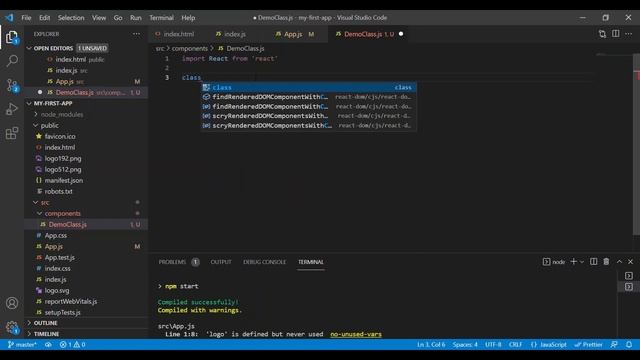
Task: Kill terminal with trash icon
Action: click(607, 262)
